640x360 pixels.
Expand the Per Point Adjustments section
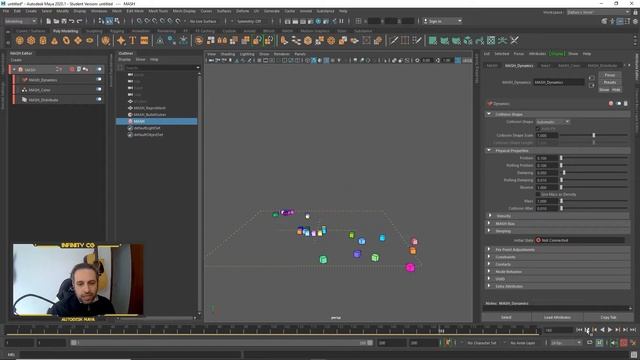pyautogui.click(x=489, y=250)
